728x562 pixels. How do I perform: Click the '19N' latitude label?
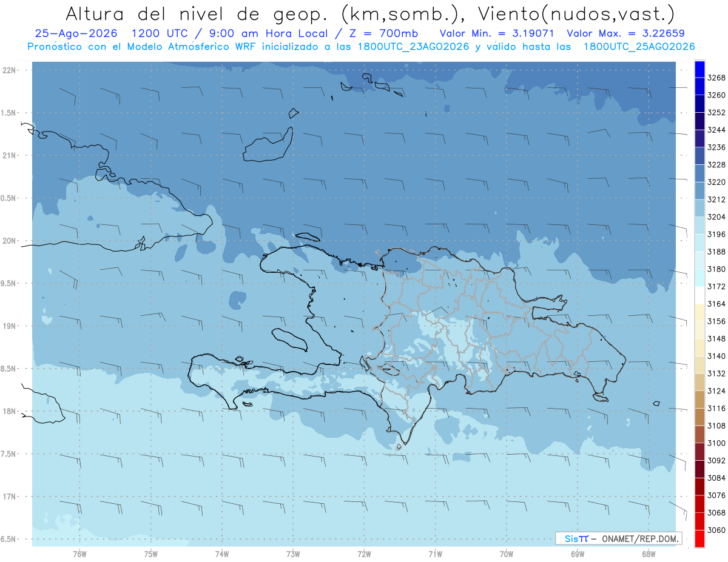(10, 326)
